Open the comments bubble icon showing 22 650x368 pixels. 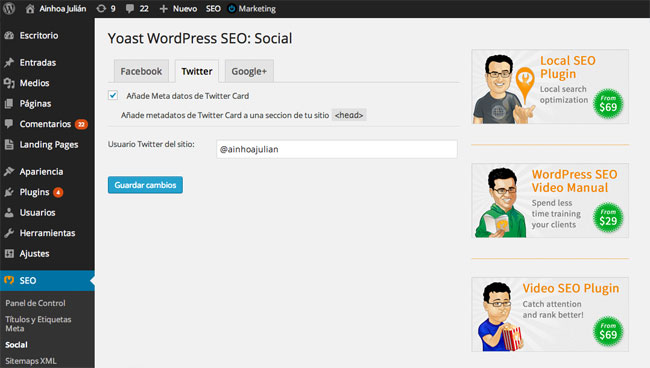(x=130, y=8)
